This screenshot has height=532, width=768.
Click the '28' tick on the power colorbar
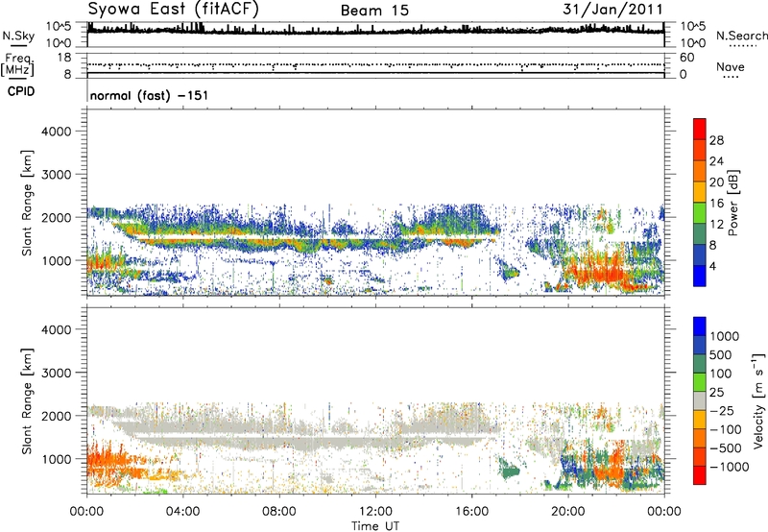tap(716, 140)
